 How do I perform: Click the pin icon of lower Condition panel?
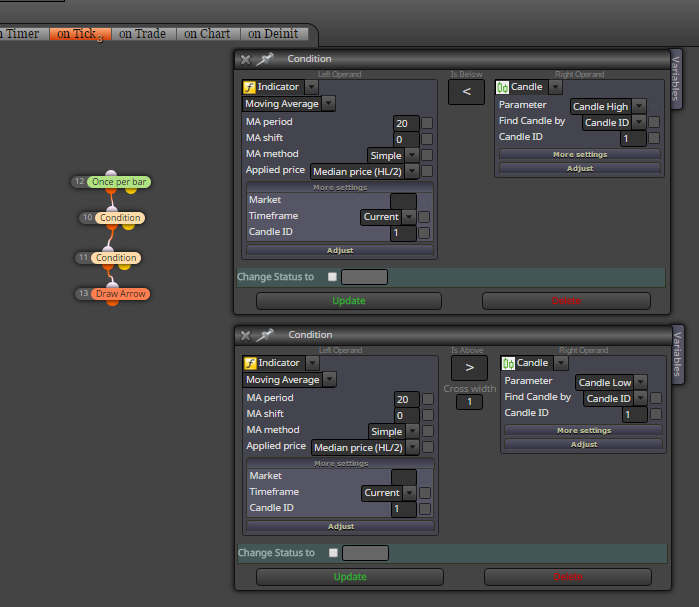pos(265,335)
